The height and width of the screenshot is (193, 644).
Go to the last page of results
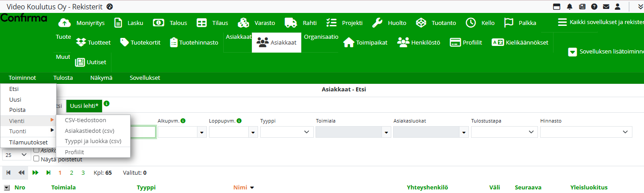pyautogui.click(x=48, y=172)
